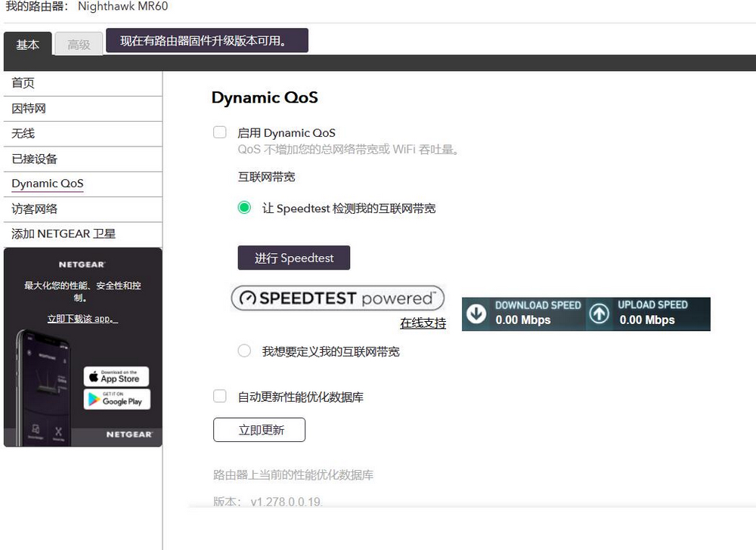Click the download speed arrow icon
The image size is (756, 550).
pos(476,314)
